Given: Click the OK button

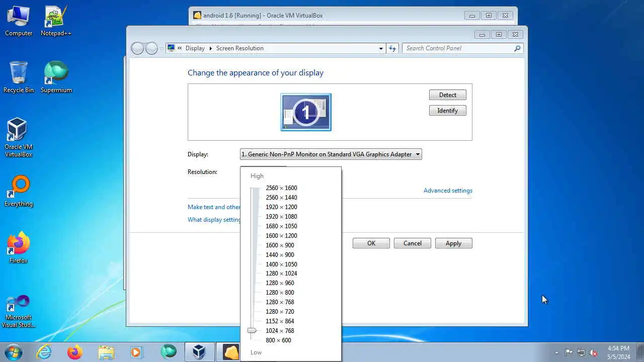Looking at the screenshot, I should point(371,243).
